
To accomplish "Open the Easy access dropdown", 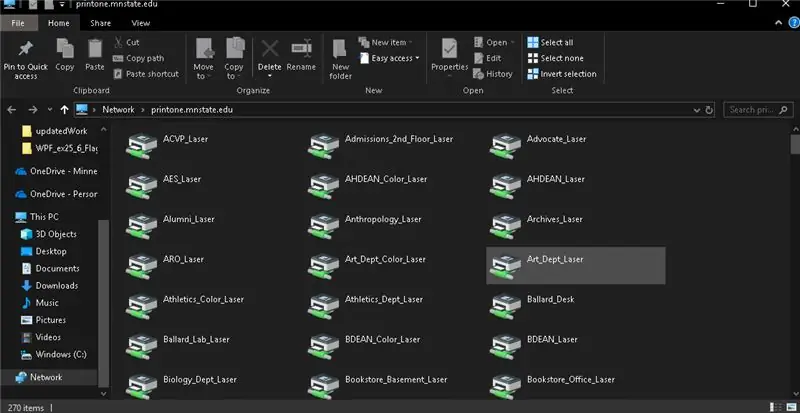I will tap(390, 58).
